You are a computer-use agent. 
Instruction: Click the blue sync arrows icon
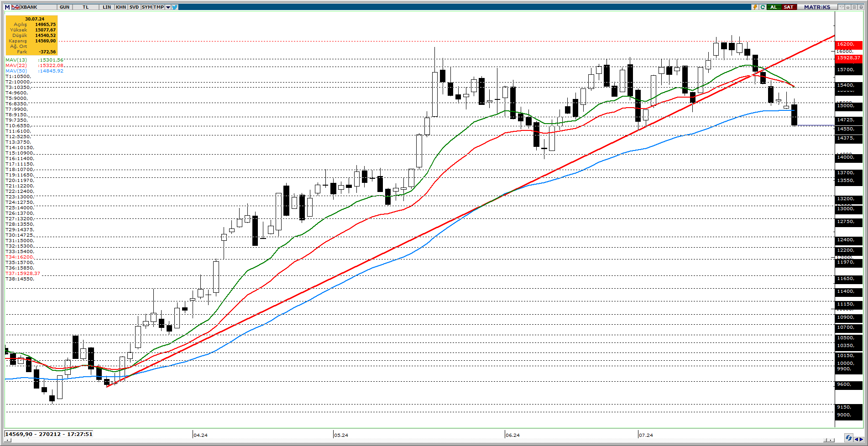pos(848,438)
